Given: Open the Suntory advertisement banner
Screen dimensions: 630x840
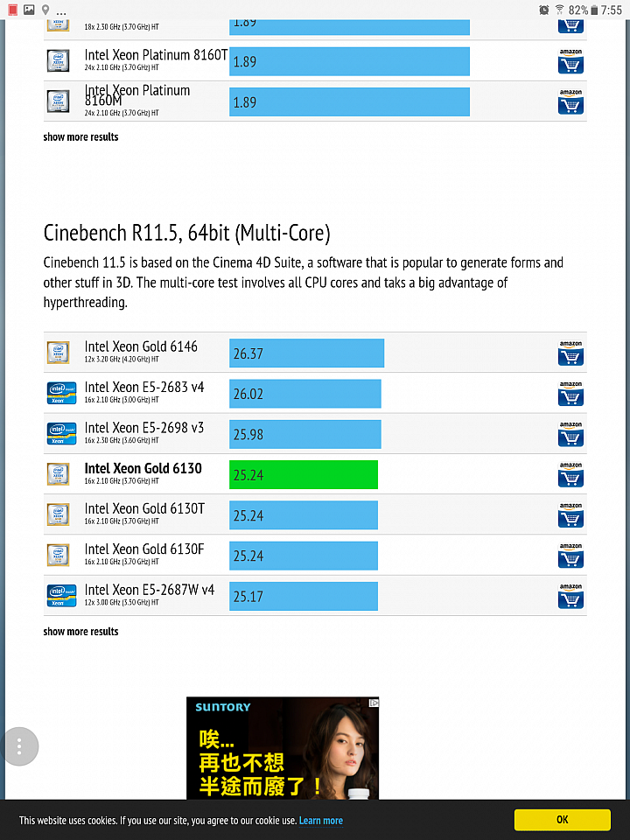Looking at the screenshot, I should (x=283, y=748).
